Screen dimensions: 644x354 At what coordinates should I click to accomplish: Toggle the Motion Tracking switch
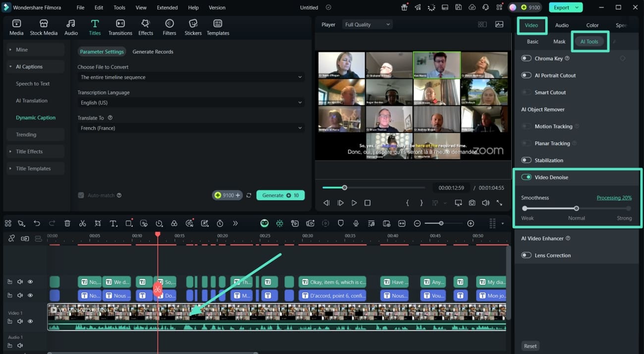(x=526, y=126)
